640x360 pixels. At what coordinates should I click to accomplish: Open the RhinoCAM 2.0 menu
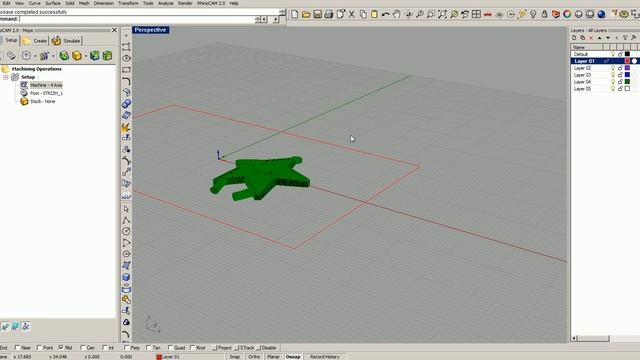[211, 3]
